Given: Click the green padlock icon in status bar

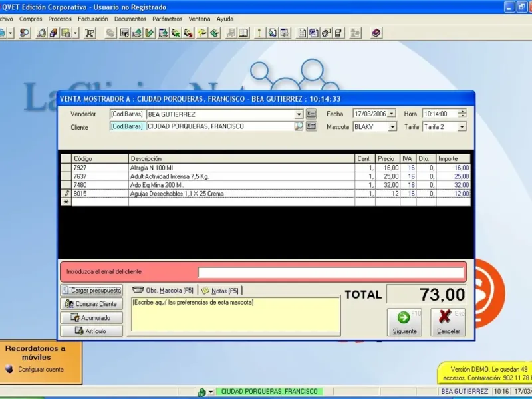Looking at the screenshot, I should (201, 392).
